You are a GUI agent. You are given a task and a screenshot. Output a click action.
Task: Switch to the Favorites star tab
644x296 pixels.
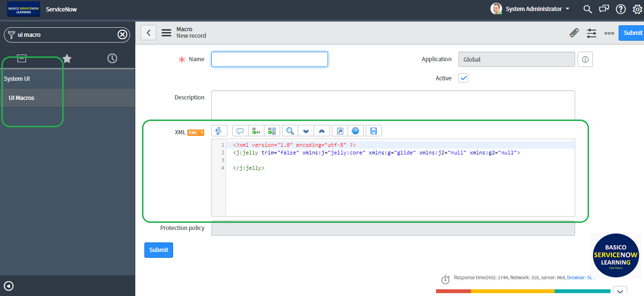(67, 58)
